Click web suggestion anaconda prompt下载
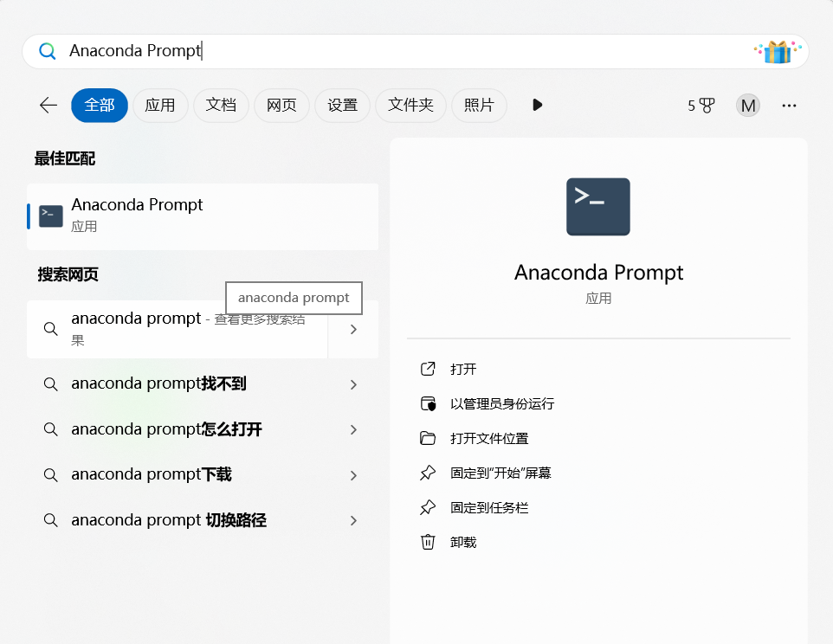This screenshot has height=644, width=833. [x=152, y=474]
